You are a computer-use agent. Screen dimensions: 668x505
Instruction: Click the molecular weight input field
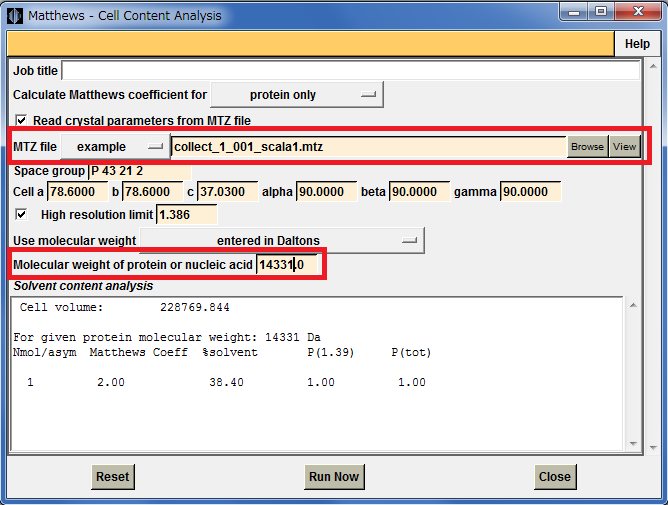[288, 265]
